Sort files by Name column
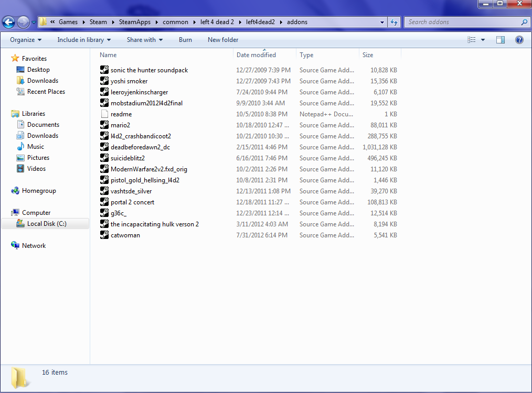Screen dimensions: 532x393 (x=108, y=55)
